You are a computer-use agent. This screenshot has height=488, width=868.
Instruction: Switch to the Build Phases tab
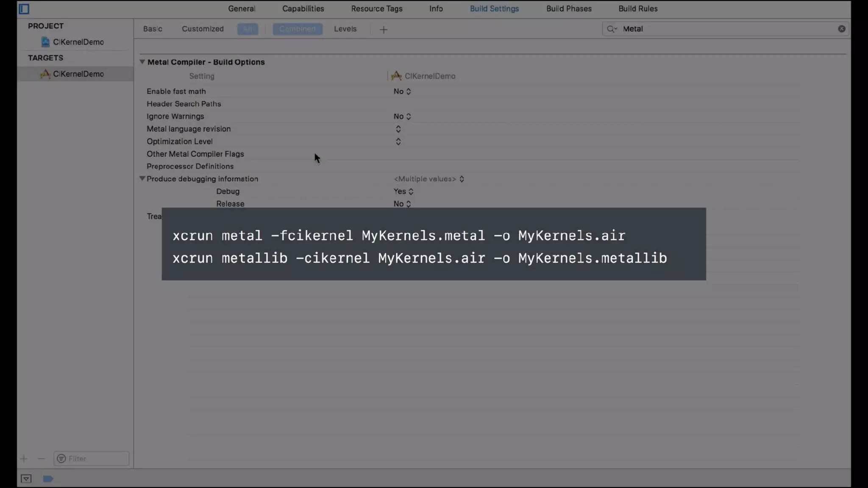click(x=568, y=9)
